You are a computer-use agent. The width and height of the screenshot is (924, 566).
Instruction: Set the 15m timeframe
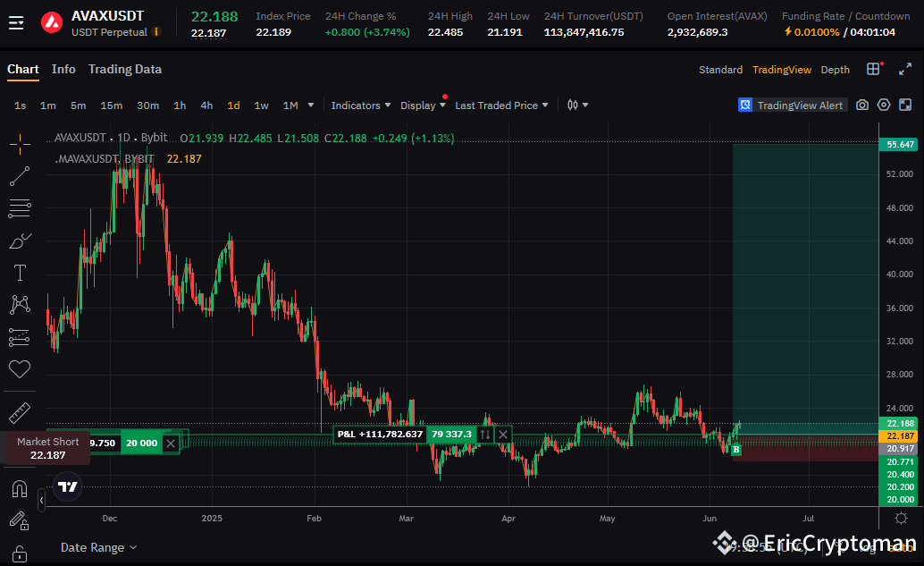[x=112, y=106]
